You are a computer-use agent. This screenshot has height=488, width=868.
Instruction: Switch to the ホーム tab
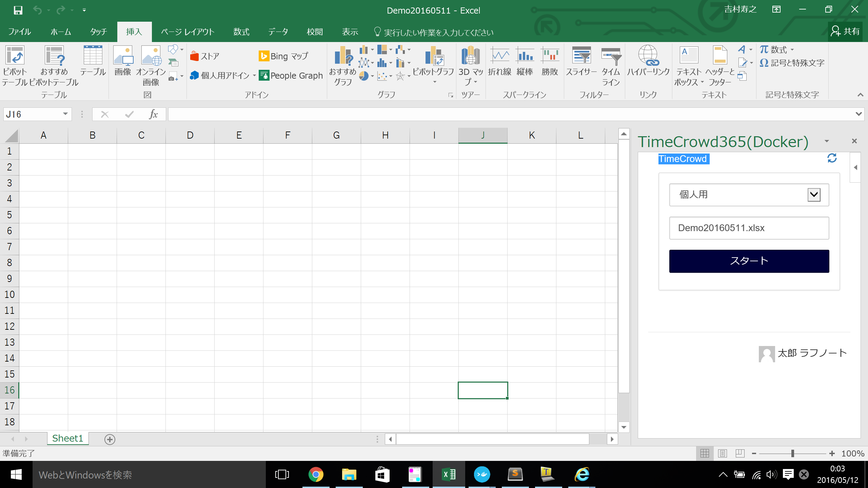[61, 32]
